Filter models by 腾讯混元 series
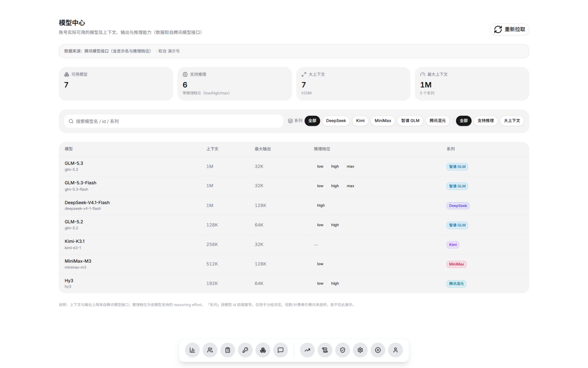This screenshot has width=588, height=368. tap(438, 121)
